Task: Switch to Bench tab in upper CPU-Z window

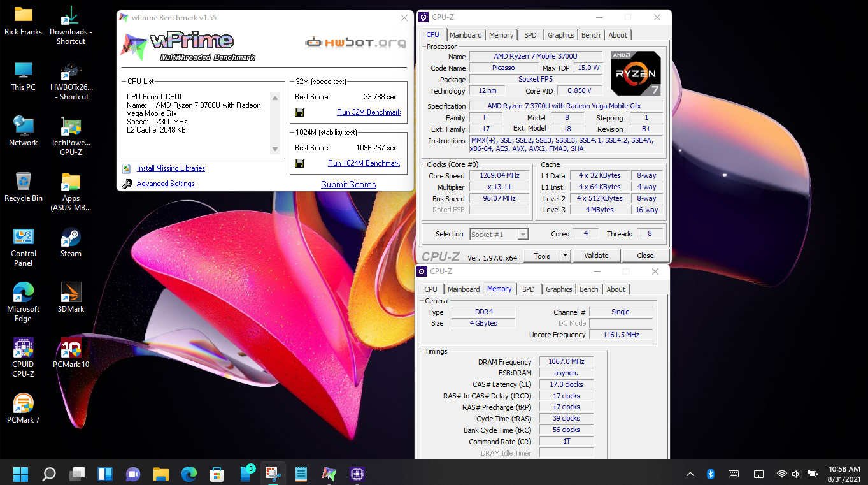Action: (591, 35)
